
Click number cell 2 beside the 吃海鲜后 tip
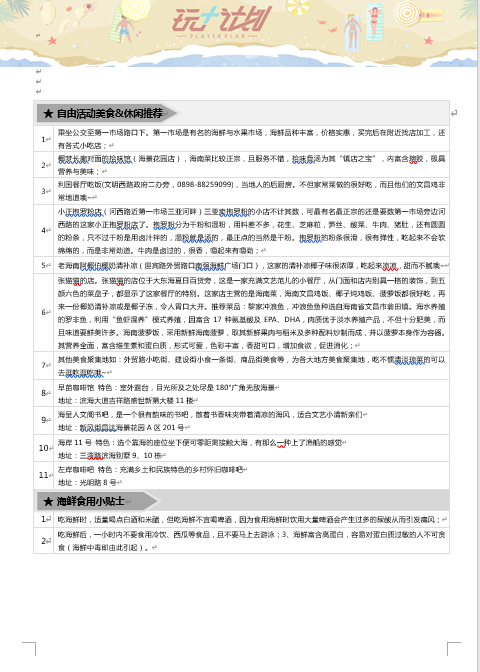pos(44,541)
